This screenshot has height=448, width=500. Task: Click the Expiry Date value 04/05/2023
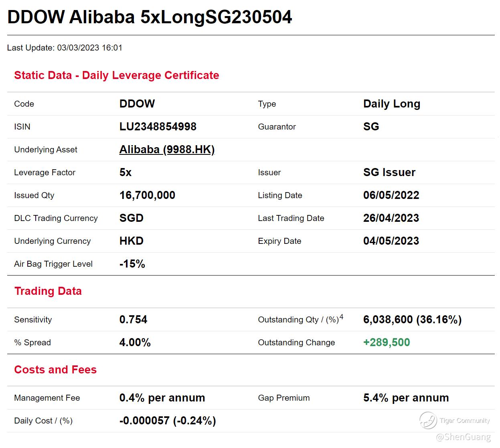click(x=391, y=241)
